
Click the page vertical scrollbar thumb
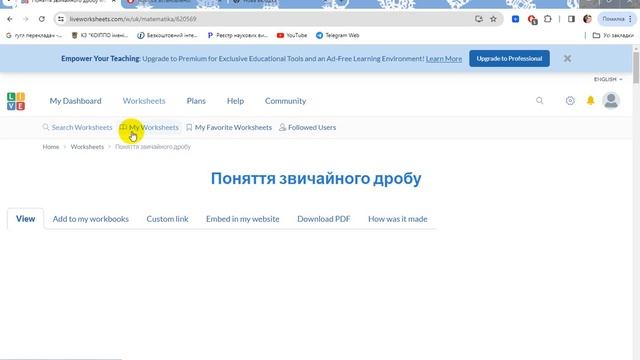pyautogui.click(x=636, y=67)
